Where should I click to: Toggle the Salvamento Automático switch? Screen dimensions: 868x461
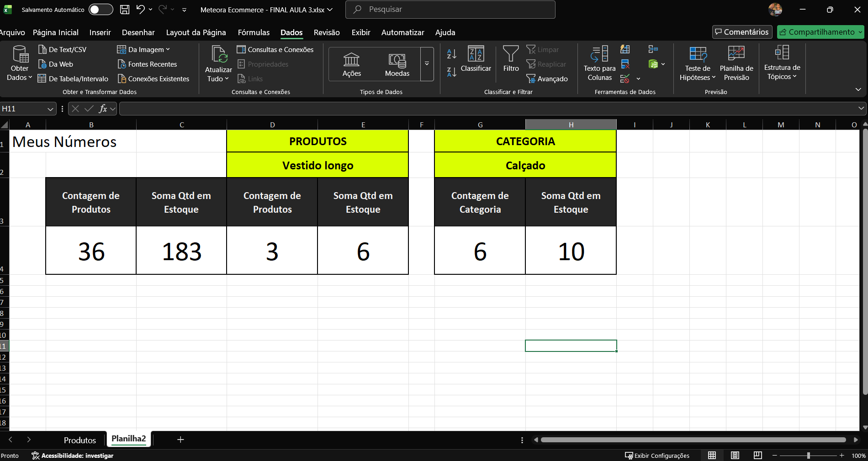pos(101,10)
